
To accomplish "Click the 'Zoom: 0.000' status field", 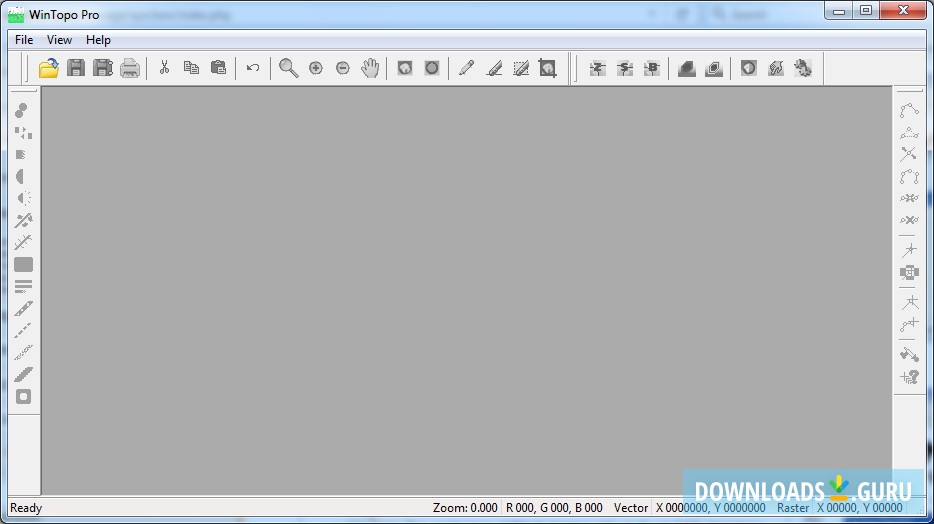I will point(465,508).
